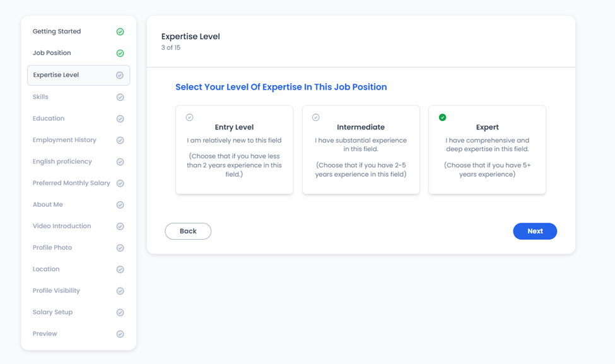Toggle the green Expert selection checkmark

click(x=442, y=117)
